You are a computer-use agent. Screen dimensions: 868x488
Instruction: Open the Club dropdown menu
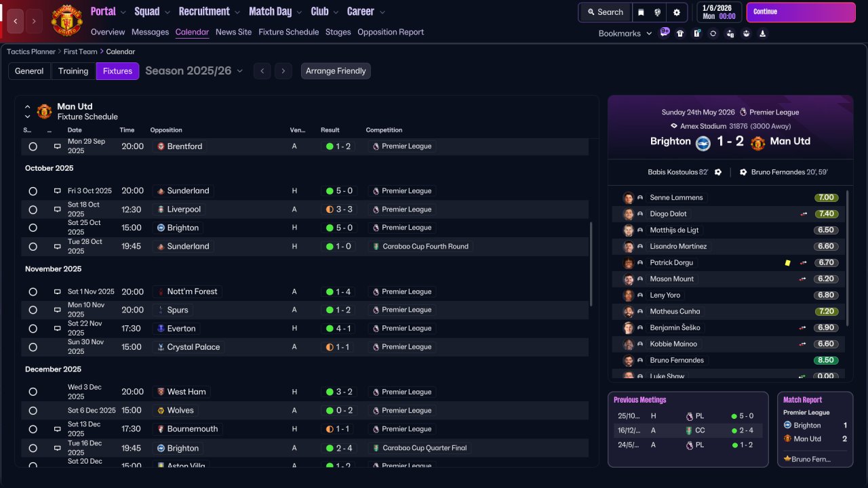[x=325, y=12]
